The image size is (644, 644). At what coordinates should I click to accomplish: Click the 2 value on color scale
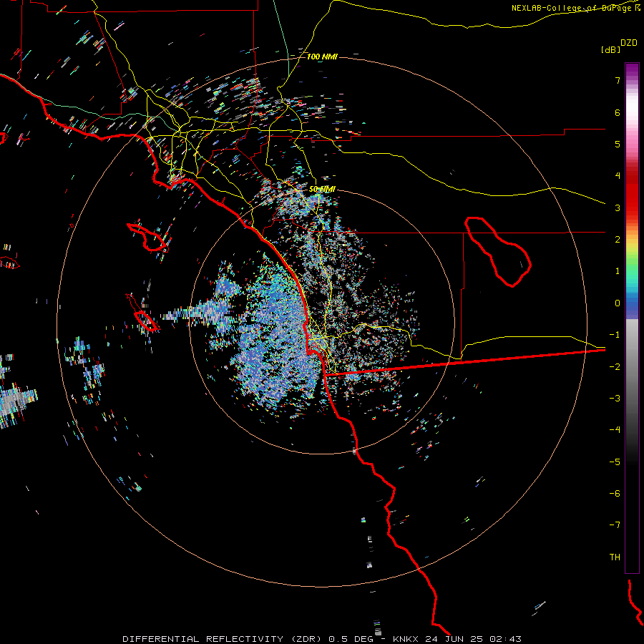pyautogui.click(x=618, y=240)
